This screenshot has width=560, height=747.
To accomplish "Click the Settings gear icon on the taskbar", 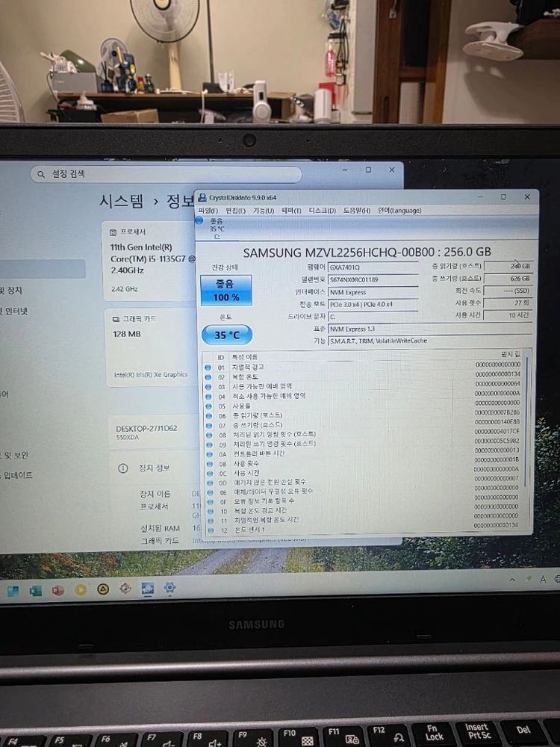I will 169,588.
